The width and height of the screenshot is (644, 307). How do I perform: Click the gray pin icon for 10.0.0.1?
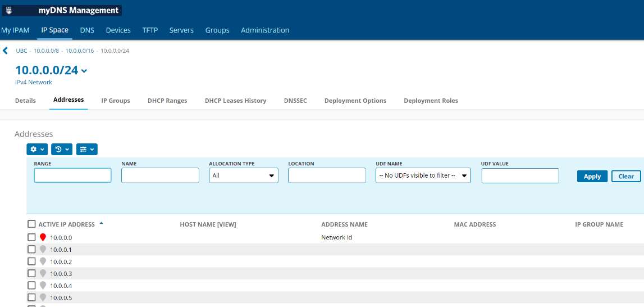(x=43, y=249)
